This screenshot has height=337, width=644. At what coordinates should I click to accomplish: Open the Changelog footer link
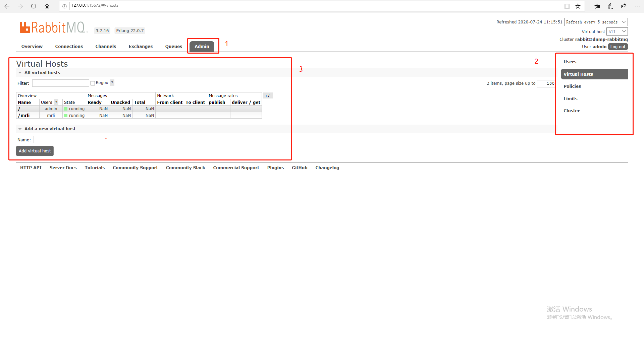pyautogui.click(x=327, y=168)
